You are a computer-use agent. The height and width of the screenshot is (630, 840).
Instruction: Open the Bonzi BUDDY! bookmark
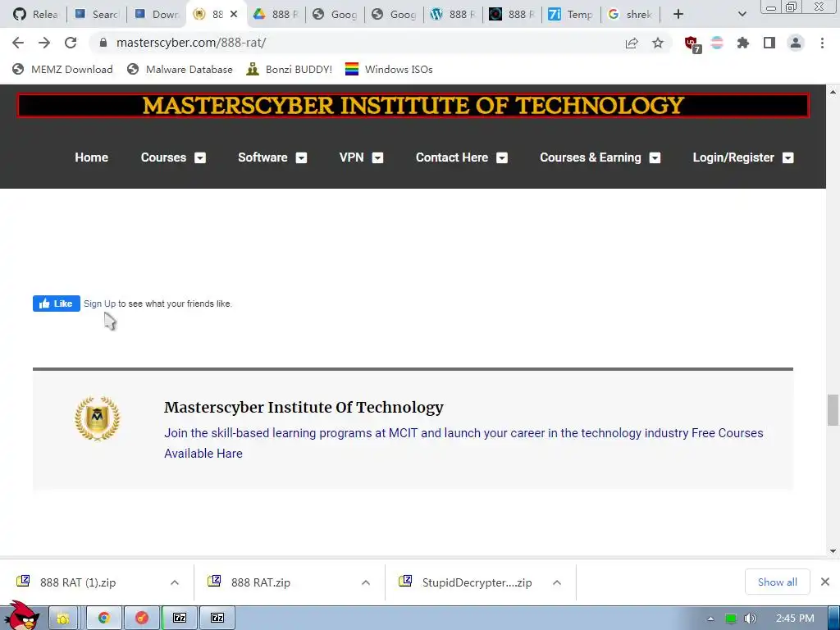(290, 69)
